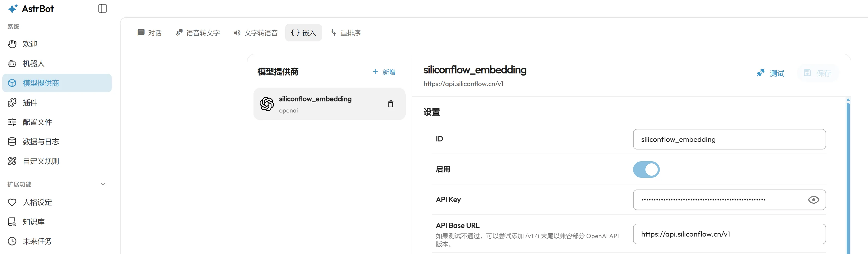Click the 测试 test button

[x=770, y=73]
